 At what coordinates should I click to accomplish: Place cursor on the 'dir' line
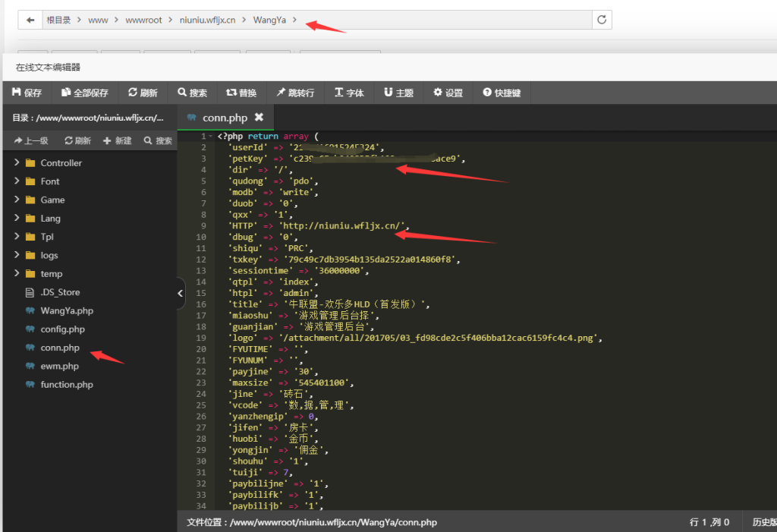click(x=260, y=169)
